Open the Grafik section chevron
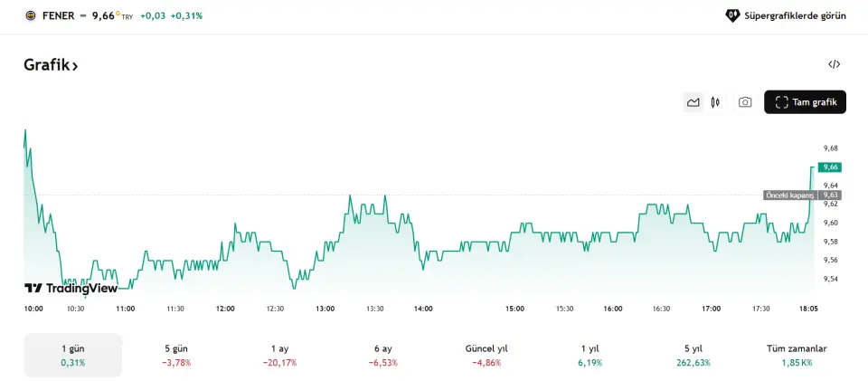This screenshot has width=868, height=381. point(75,66)
